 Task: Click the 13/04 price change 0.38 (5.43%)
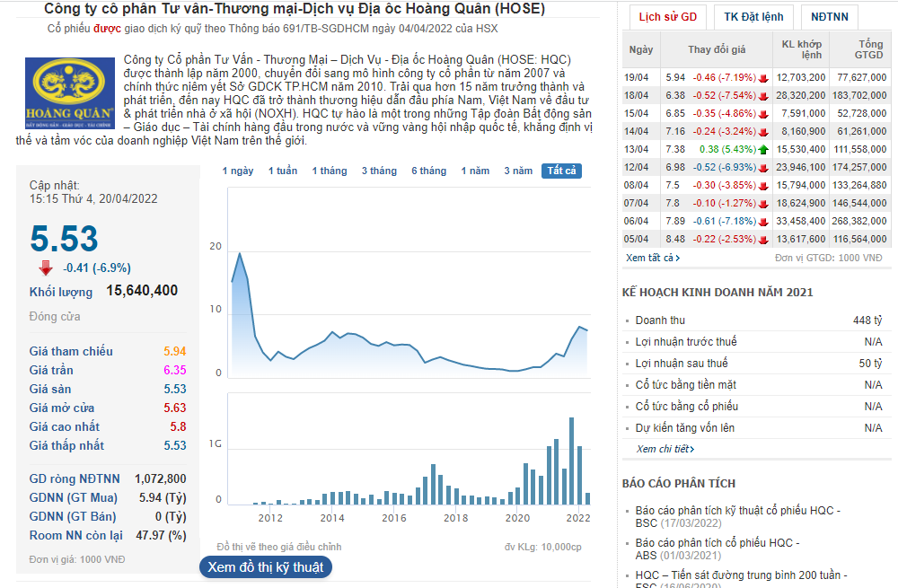[x=727, y=149]
